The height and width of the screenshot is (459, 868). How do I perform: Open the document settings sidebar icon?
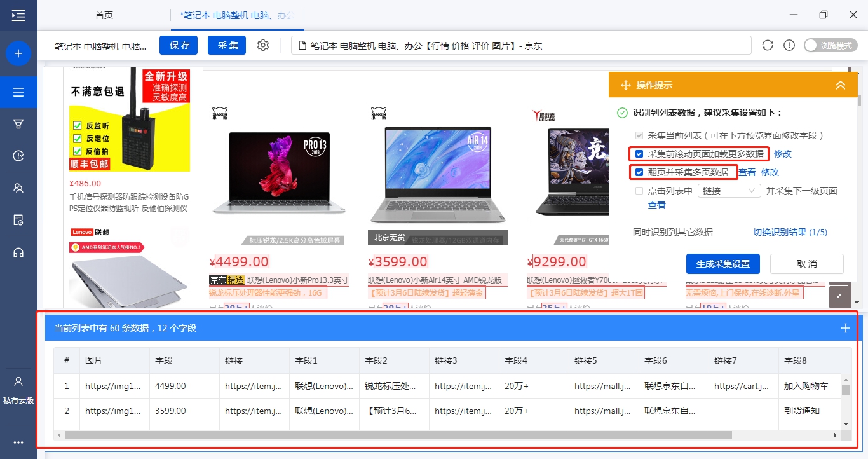click(18, 220)
